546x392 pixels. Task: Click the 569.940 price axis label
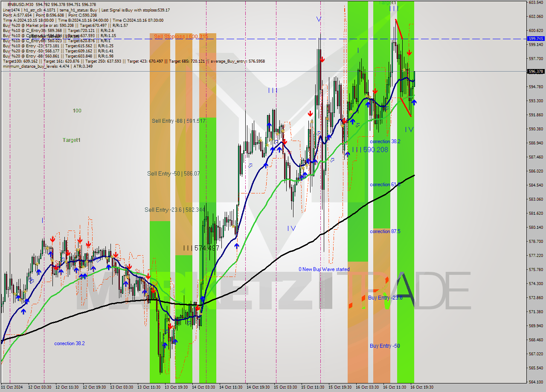click(x=535, y=326)
